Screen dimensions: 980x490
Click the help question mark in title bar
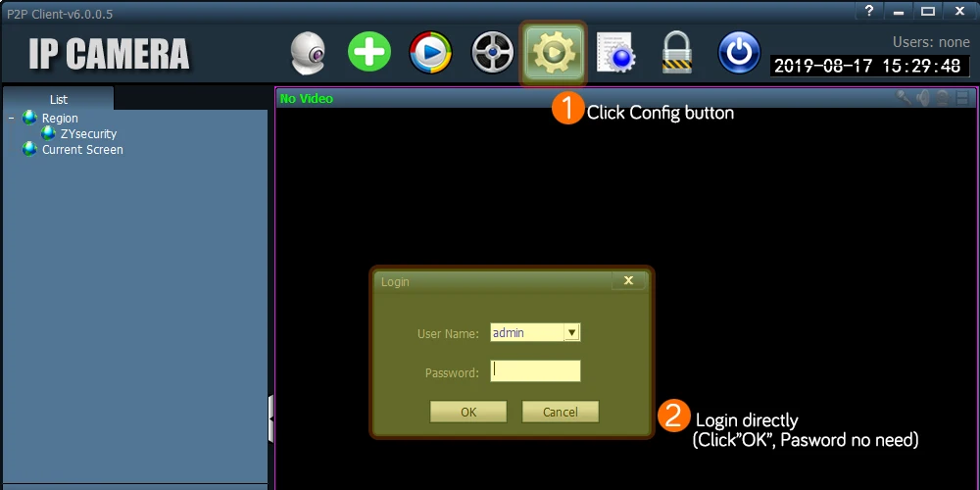click(868, 11)
